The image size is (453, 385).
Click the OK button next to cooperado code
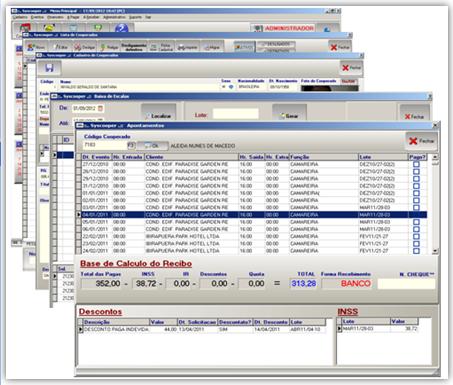pyautogui.click(x=152, y=146)
